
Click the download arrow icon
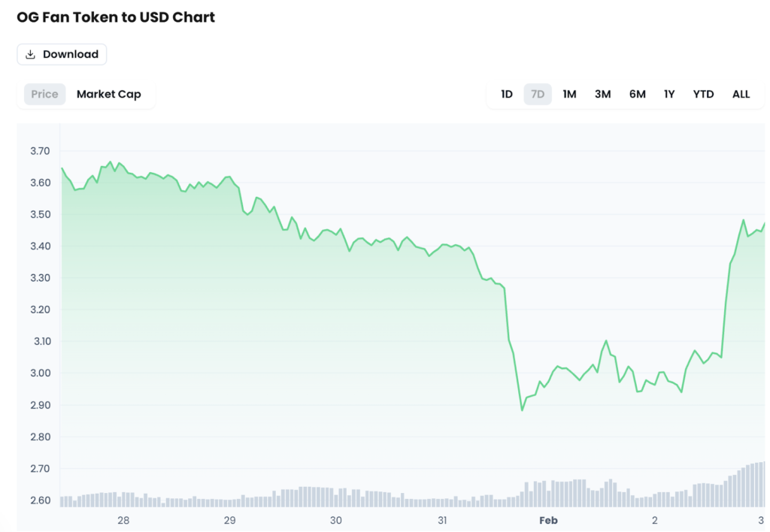tap(31, 54)
